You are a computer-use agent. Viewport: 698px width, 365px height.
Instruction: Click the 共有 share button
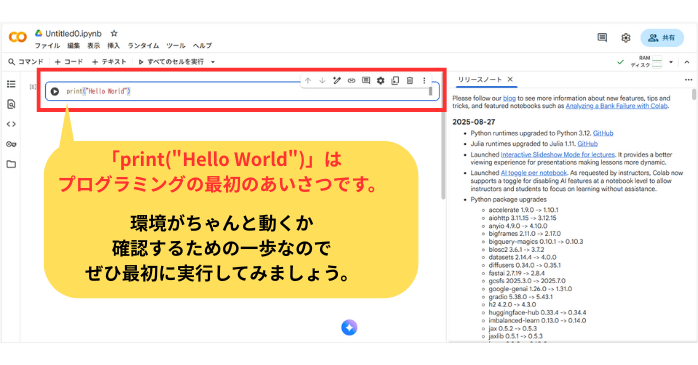coord(662,38)
